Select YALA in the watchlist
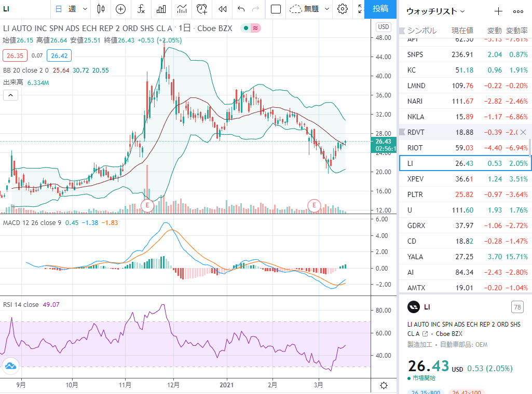This screenshot has width=532, height=394. coord(464,257)
